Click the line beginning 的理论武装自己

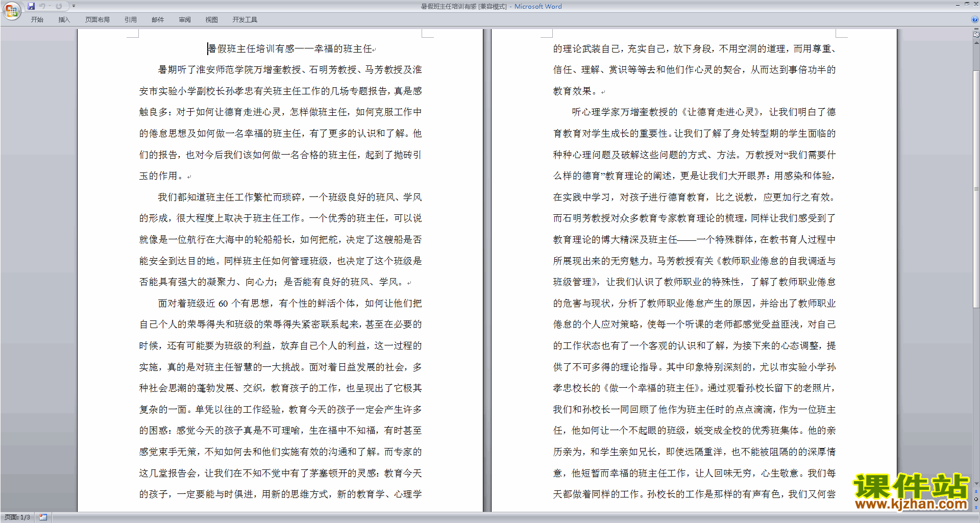694,49
